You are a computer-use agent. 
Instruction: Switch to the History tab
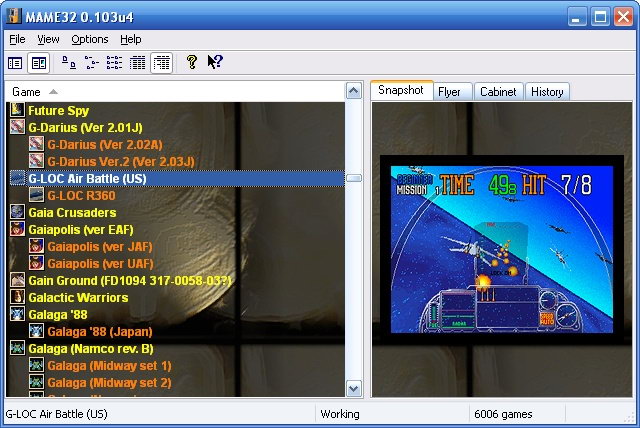(x=547, y=92)
